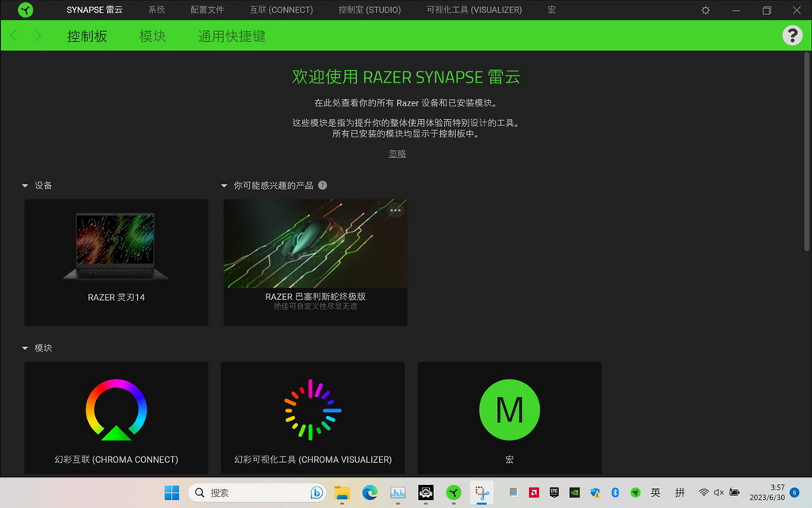
Task: Open the 可视化工具 (VISUALIZER) tab
Action: click(474, 10)
